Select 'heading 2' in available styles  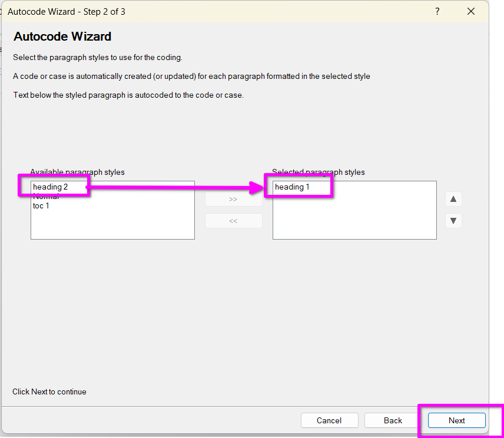[51, 187]
